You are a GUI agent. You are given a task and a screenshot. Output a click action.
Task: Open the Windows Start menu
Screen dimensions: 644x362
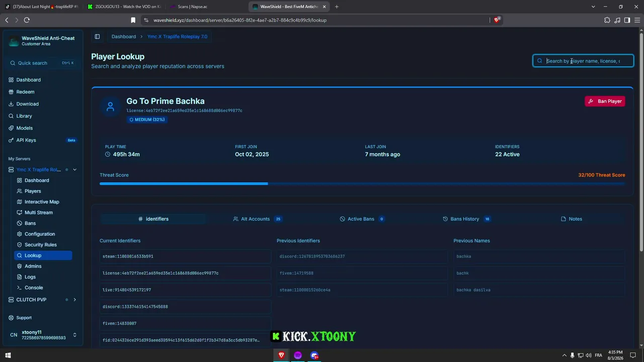coord(8,355)
